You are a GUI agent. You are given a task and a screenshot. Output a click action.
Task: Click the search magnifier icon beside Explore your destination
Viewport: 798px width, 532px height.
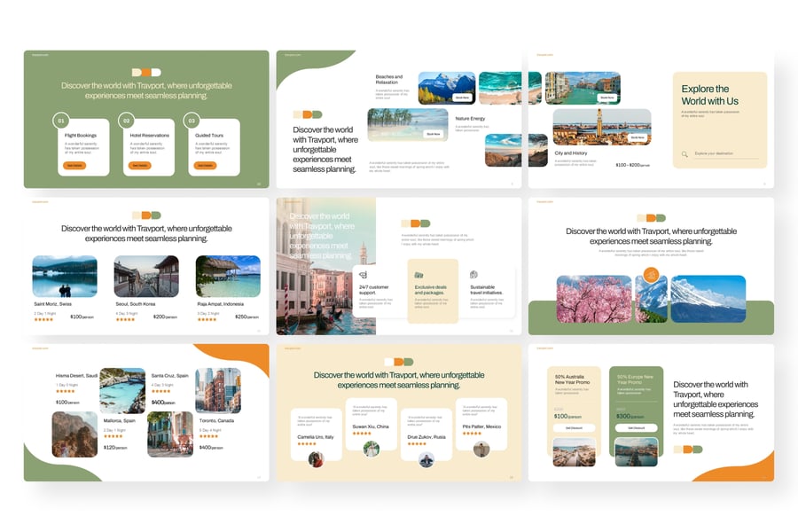[x=685, y=154]
